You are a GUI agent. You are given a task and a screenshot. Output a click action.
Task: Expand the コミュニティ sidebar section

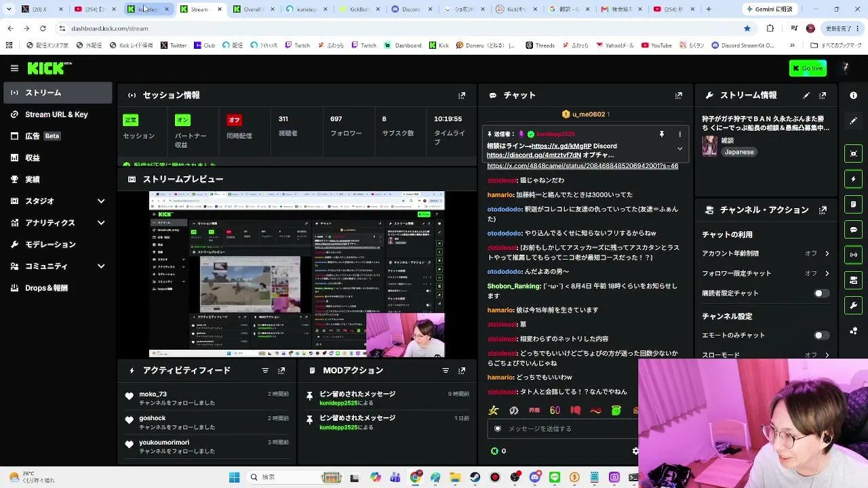point(56,266)
